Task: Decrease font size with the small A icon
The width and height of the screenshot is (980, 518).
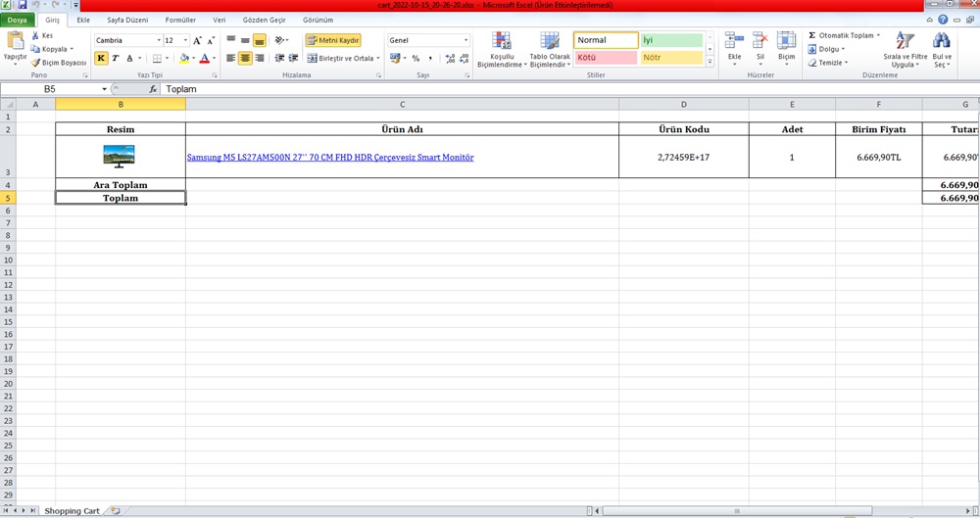Action: click(x=211, y=40)
